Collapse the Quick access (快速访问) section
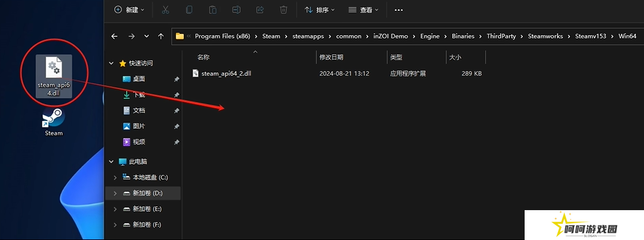This screenshot has width=644, height=240. click(111, 63)
